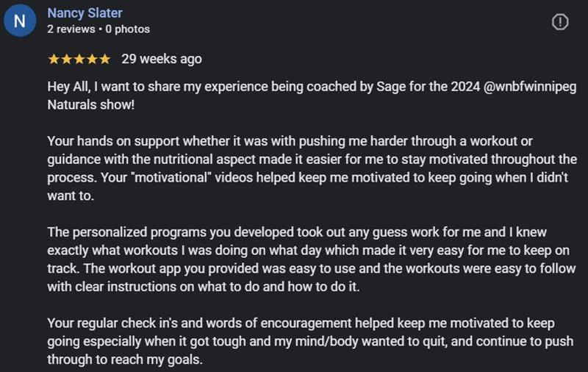Click the blue "N" profile avatar
The height and width of the screenshot is (372, 588).
18,22
